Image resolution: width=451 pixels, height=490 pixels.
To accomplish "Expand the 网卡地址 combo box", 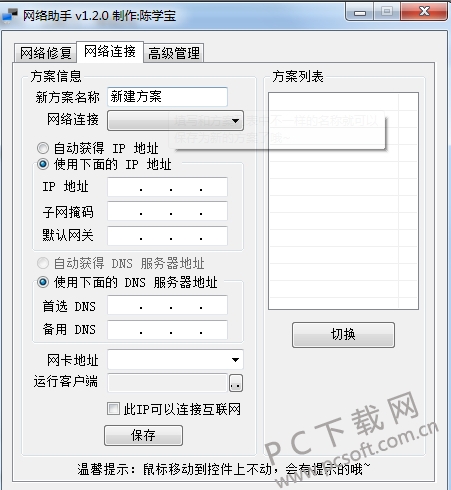I will pos(175,359).
